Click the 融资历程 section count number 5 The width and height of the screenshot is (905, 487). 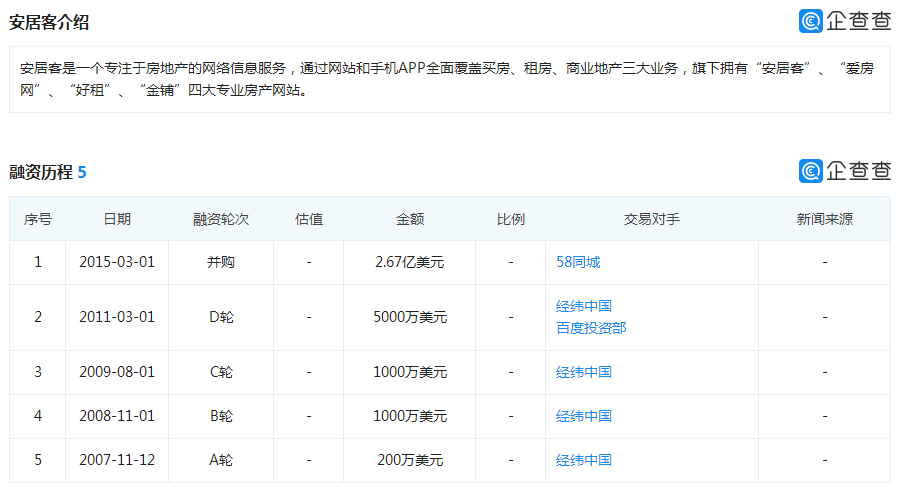[x=82, y=173]
